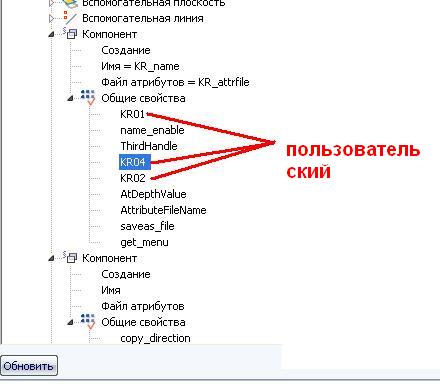Select the AtDepthValue property
Viewport: 440px width, 384px height.
click(153, 194)
